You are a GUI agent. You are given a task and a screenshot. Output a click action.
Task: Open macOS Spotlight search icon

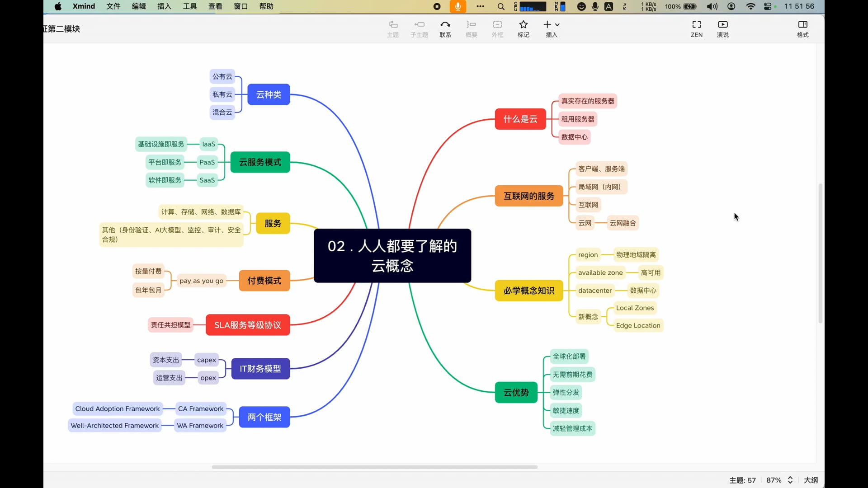[x=501, y=6]
